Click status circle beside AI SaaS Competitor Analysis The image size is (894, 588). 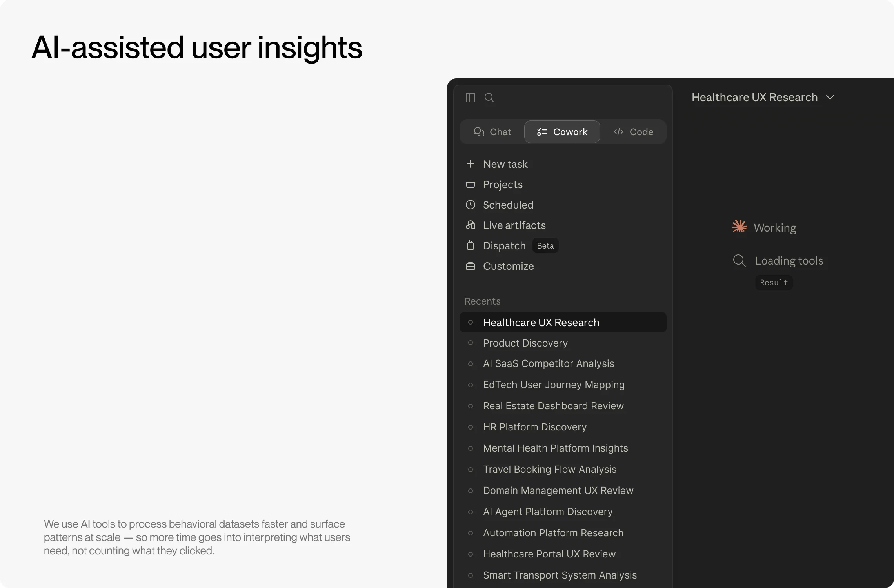[471, 364]
